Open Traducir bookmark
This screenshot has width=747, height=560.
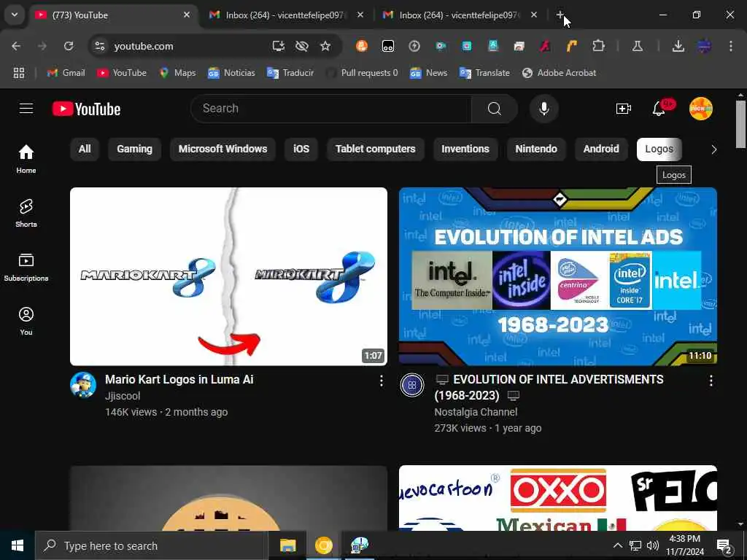click(290, 73)
